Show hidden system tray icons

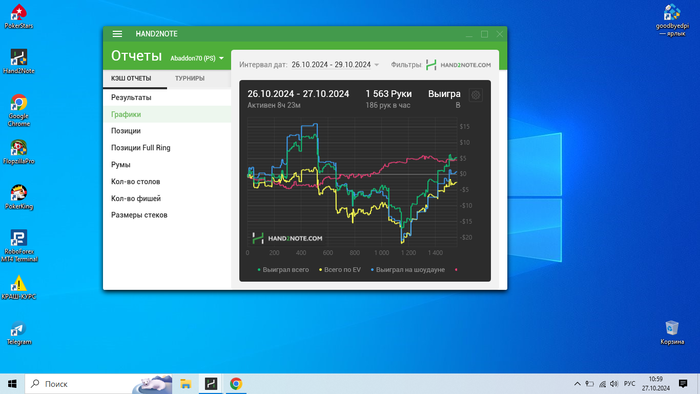[577, 384]
